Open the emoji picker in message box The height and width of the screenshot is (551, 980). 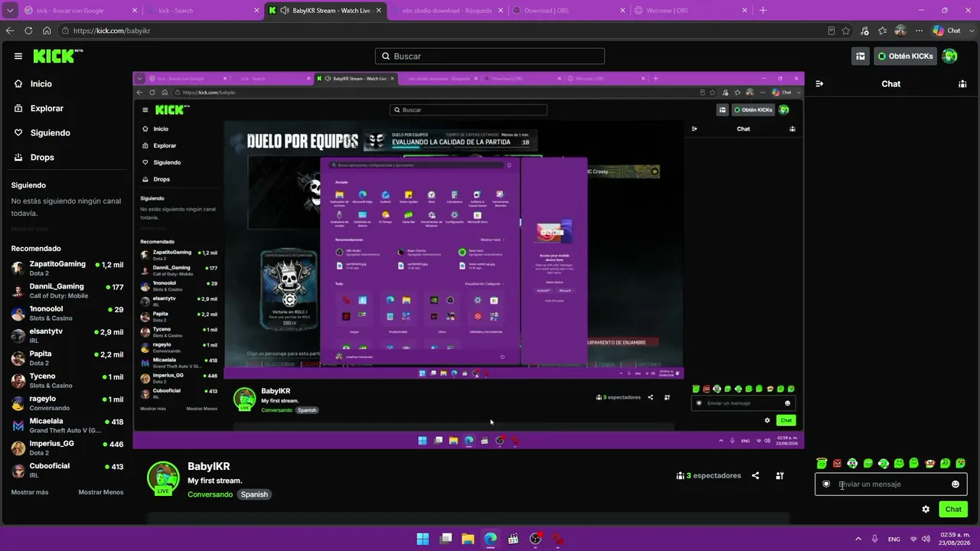[955, 484]
